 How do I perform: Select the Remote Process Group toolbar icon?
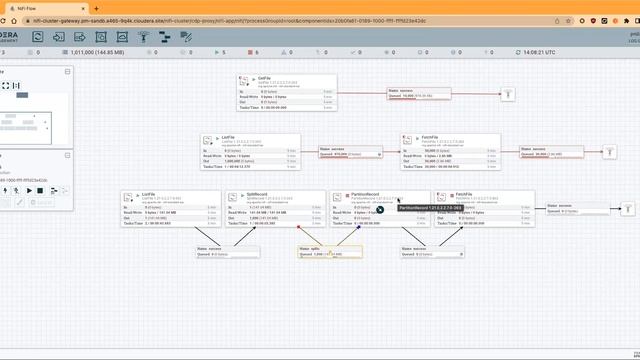[122, 37]
